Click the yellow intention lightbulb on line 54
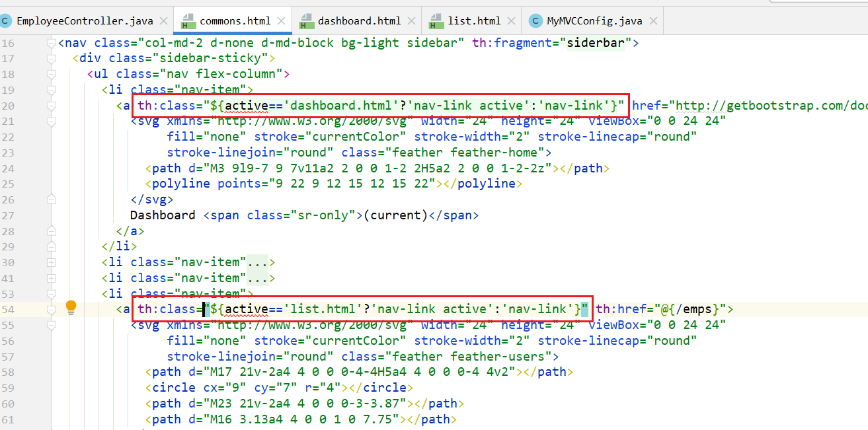 71,308
